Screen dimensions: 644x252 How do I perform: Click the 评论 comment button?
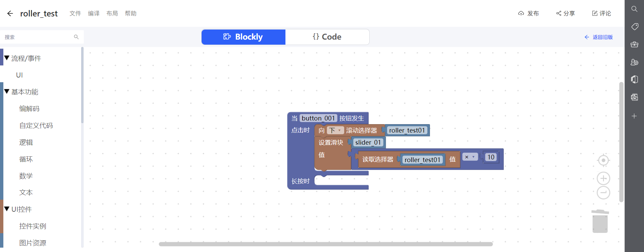[601, 13]
